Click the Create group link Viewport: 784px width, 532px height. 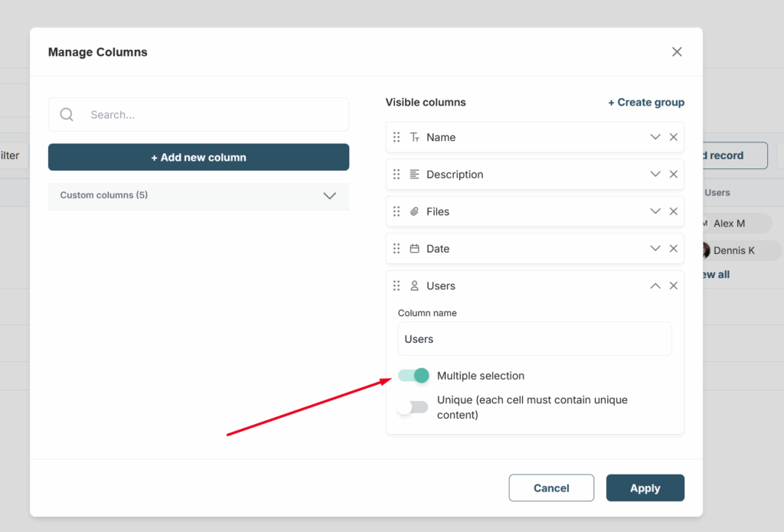[646, 103]
